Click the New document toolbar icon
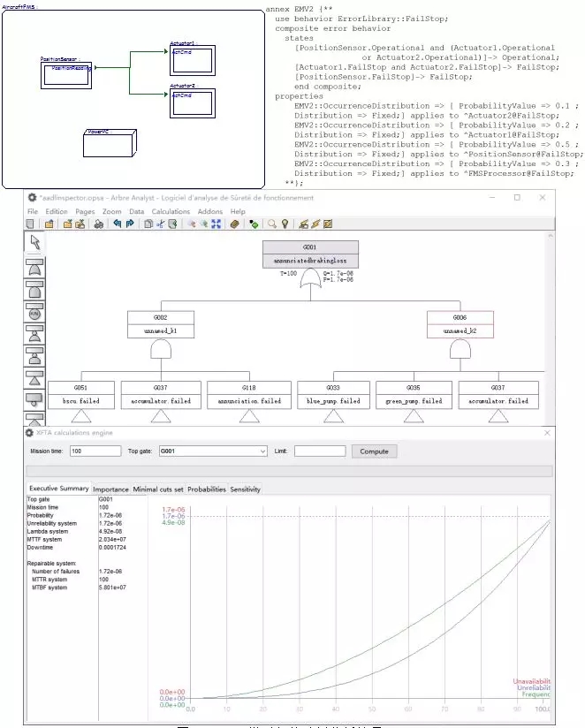 (x=30, y=224)
